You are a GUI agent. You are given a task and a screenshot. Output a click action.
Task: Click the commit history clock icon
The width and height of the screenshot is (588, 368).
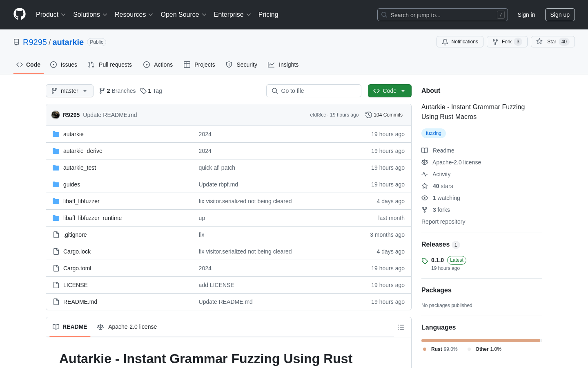click(368, 115)
